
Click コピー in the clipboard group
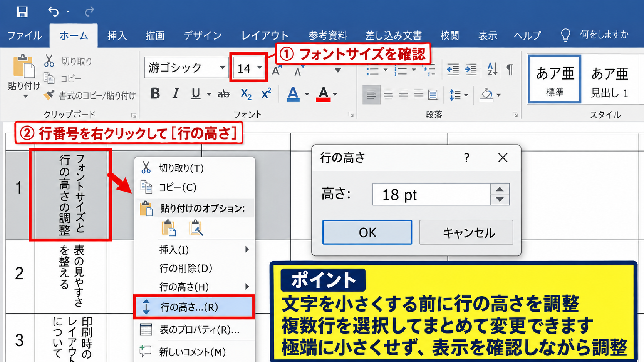pyautogui.click(x=62, y=78)
